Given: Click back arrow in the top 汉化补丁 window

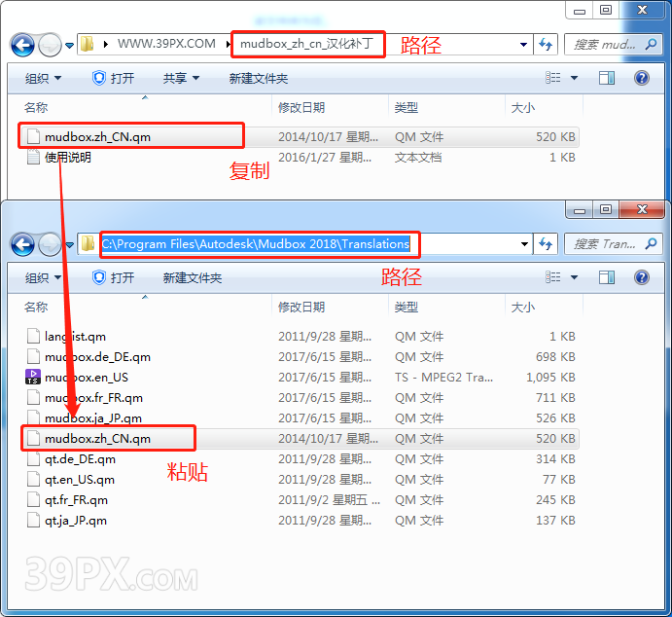Looking at the screenshot, I should pyautogui.click(x=22, y=45).
